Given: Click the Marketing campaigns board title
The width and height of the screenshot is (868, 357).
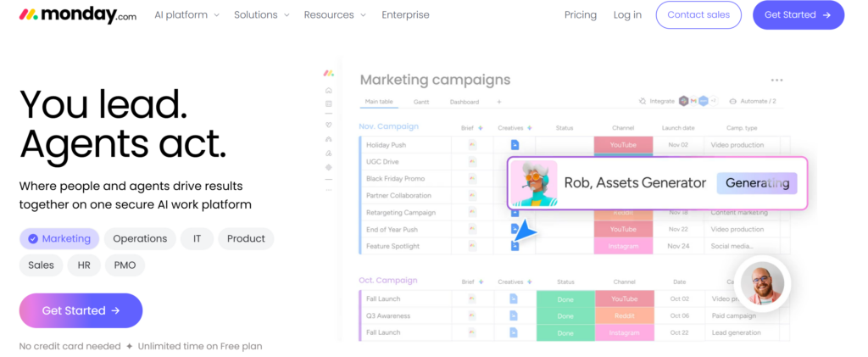Looking at the screenshot, I should 435,80.
